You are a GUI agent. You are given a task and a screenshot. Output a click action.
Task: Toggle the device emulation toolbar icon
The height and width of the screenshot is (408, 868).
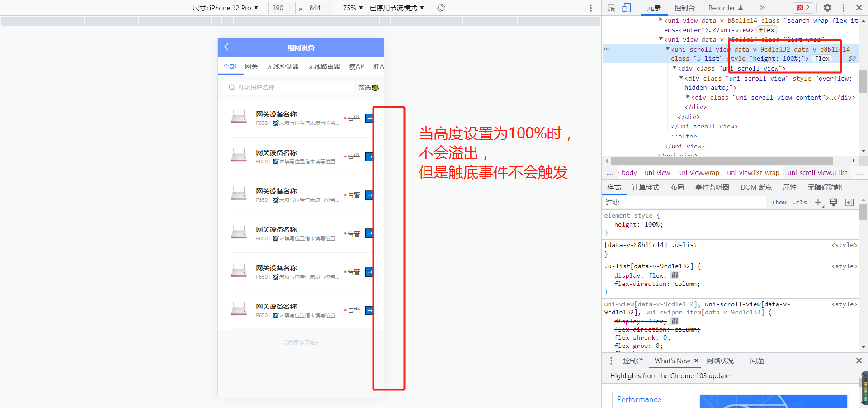pyautogui.click(x=626, y=8)
